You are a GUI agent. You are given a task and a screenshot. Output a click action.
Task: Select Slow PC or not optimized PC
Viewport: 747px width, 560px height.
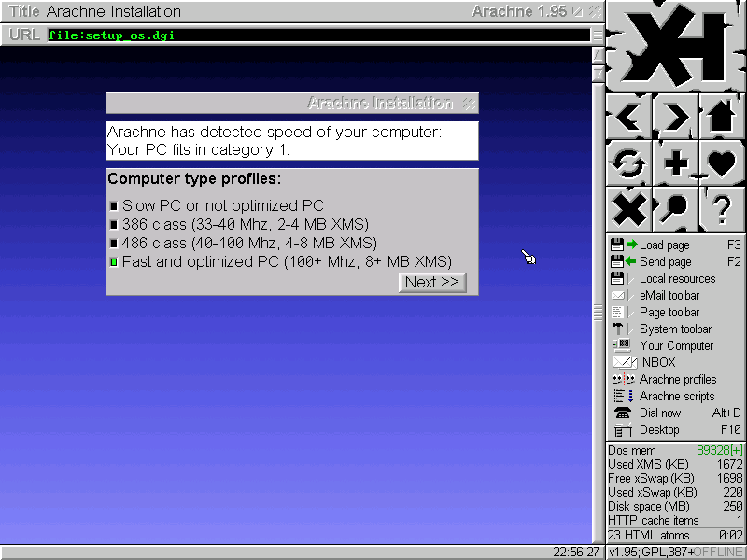113,205
